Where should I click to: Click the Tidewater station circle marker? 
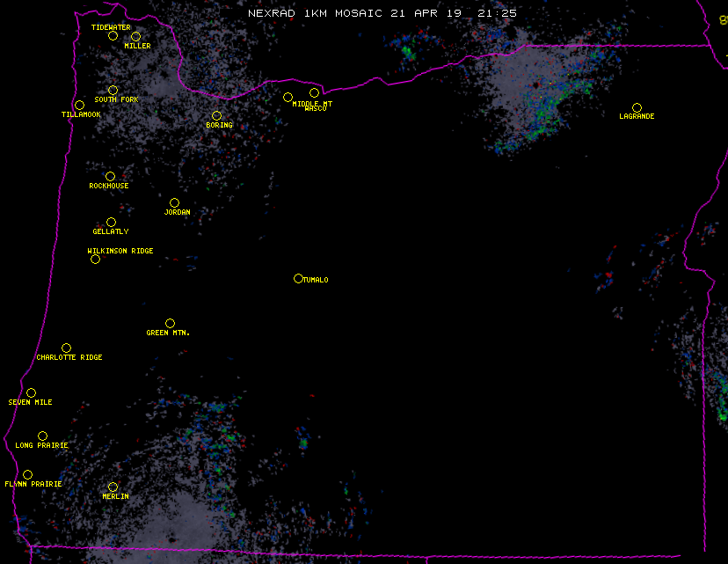[113, 36]
